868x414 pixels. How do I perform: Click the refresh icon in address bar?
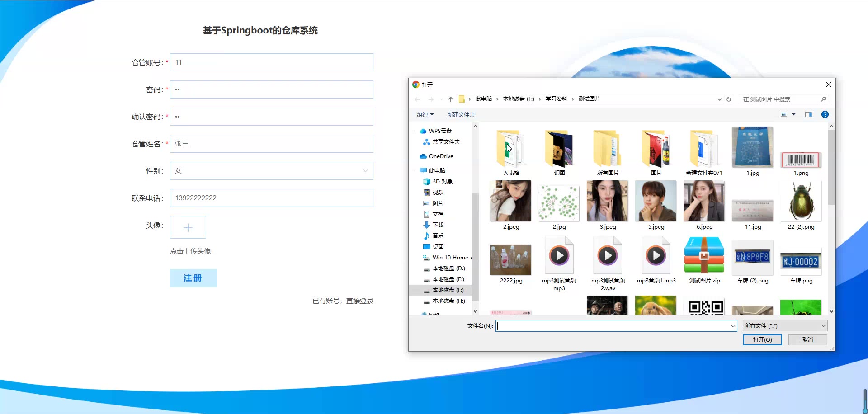[x=728, y=99]
